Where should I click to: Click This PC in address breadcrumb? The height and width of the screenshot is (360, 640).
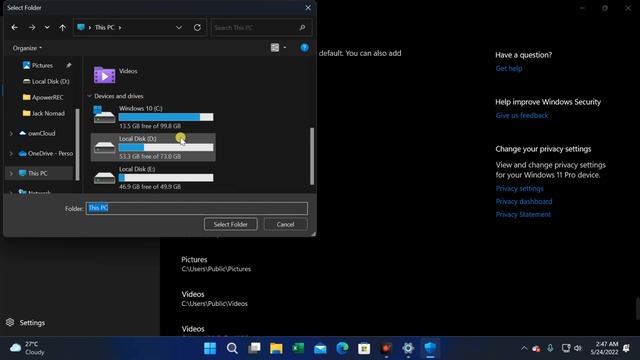pyautogui.click(x=104, y=27)
